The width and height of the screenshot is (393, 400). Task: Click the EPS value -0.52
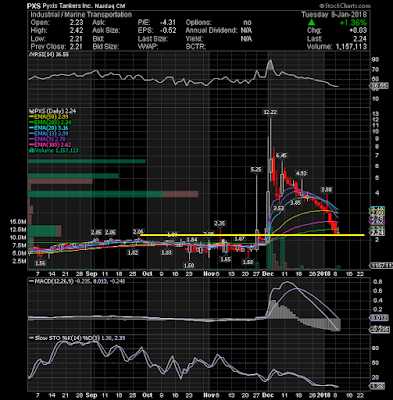point(169,30)
